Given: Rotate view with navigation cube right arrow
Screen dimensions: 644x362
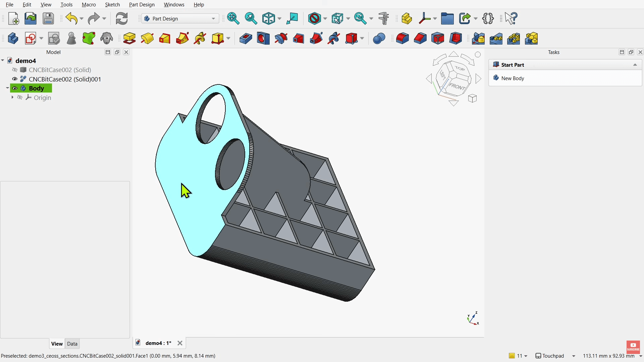Looking at the screenshot, I should [x=479, y=79].
